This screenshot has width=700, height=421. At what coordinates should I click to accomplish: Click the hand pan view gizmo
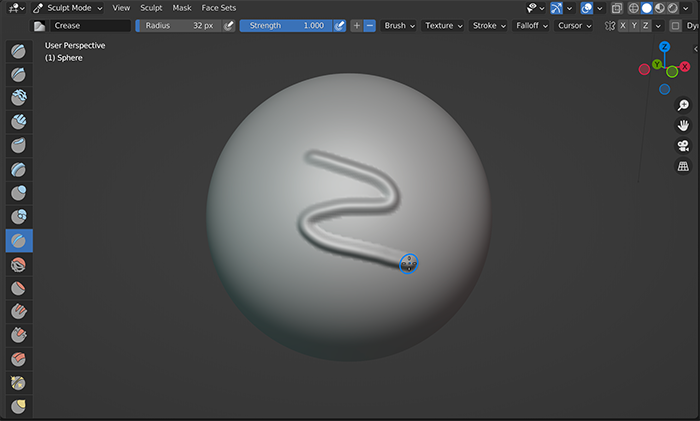683,125
